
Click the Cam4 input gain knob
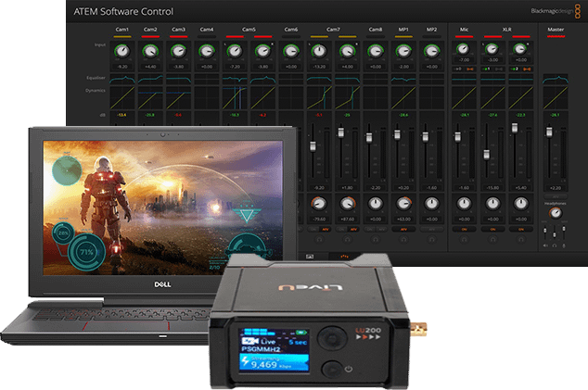pos(207,51)
